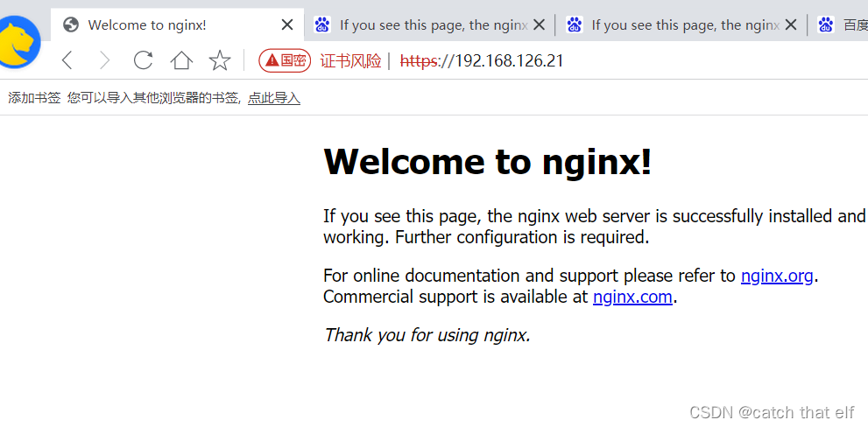Close the Welcome to nginx! tab
Image resolution: width=868 pixels, height=427 pixels.
286,24
